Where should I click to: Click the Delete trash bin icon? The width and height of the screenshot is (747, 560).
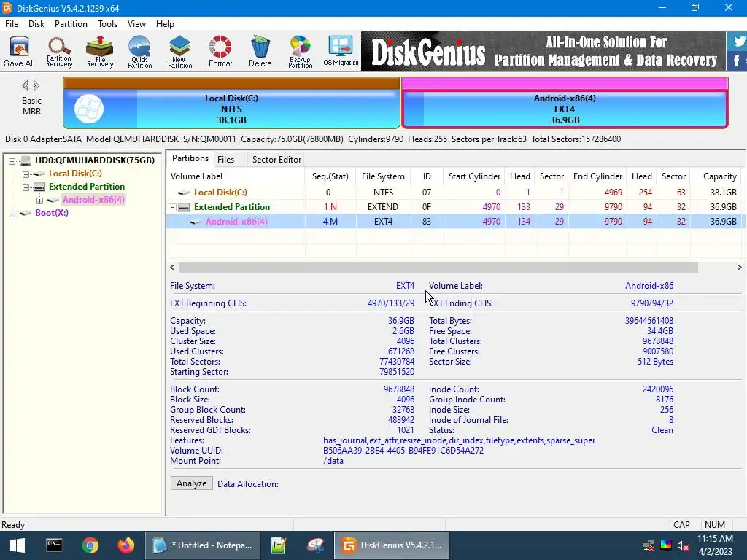point(260,52)
